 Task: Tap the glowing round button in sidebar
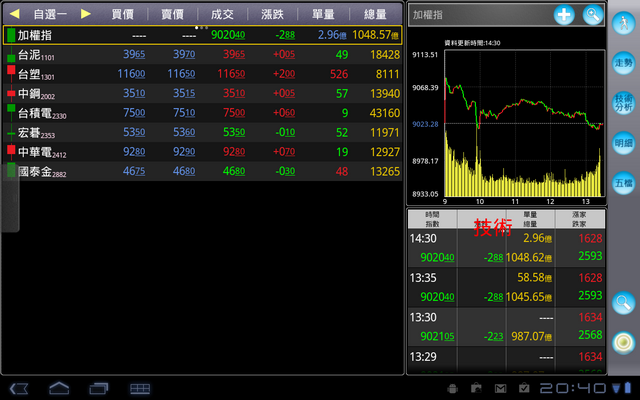[x=623, y=342]
